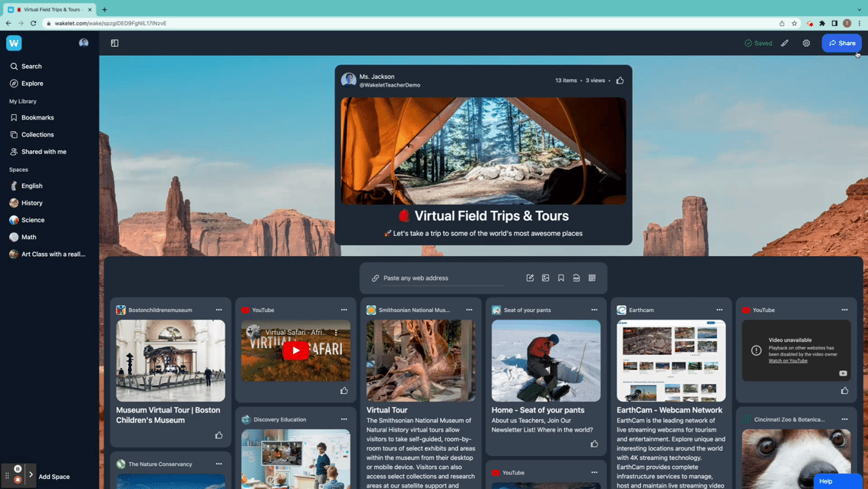Image resolution: width=868 pixels, height=489 pixels.
Task: Open options menu on Cincinnati Zoo card
Action: (x=844, y=419)
